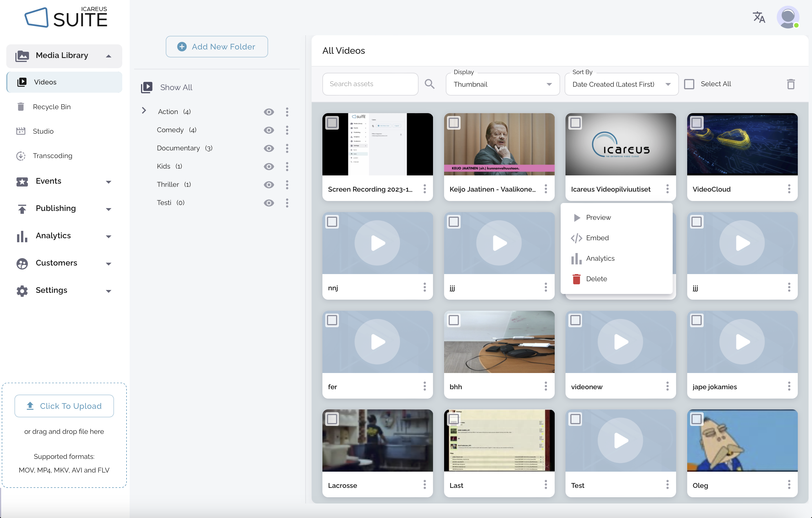
Task: Select Delete in the context menu
Action: click(596, 279)
